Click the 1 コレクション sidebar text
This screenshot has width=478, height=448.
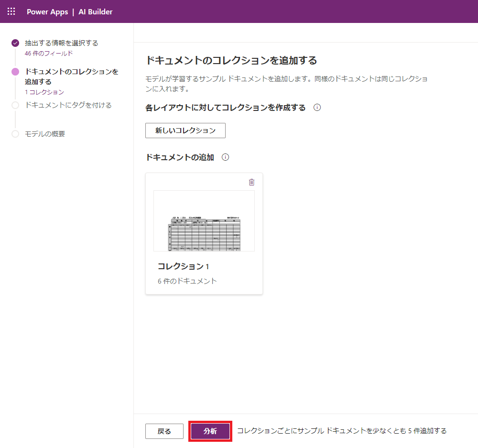[44, 92]
